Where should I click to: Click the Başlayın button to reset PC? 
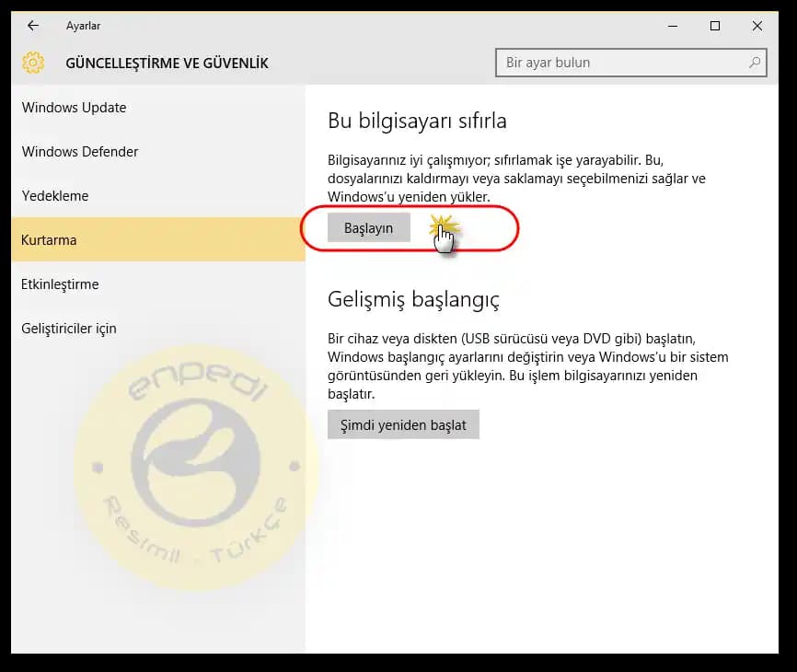click(x=368, y=226)
